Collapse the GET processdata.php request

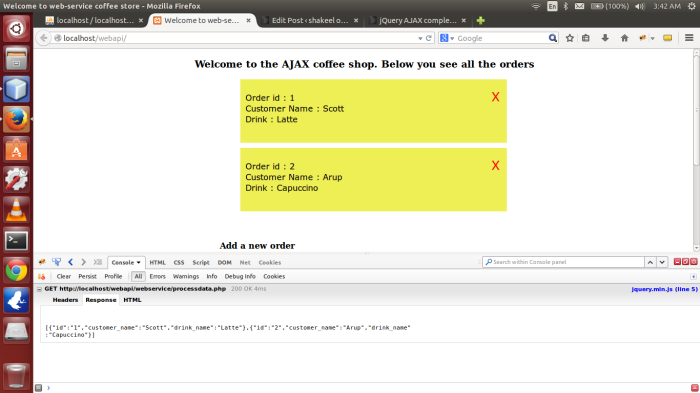pyautogui.click(x=39, y=289)
